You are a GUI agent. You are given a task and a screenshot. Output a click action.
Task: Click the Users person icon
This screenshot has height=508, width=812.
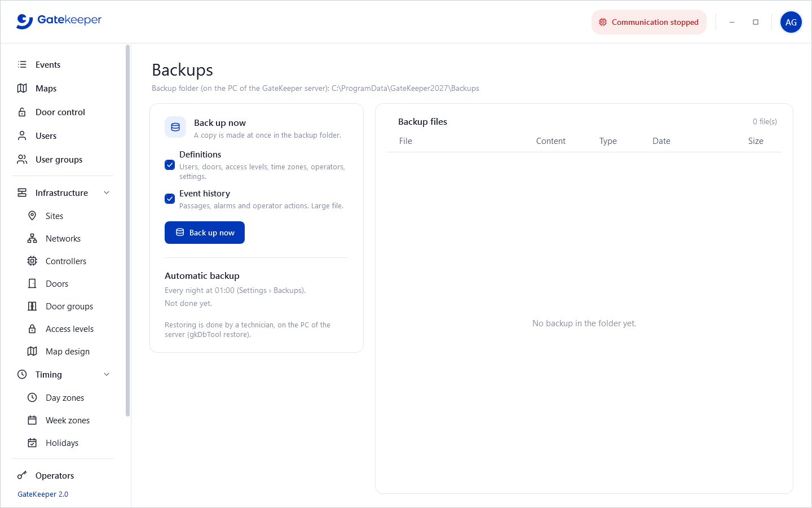coord(22,135)
